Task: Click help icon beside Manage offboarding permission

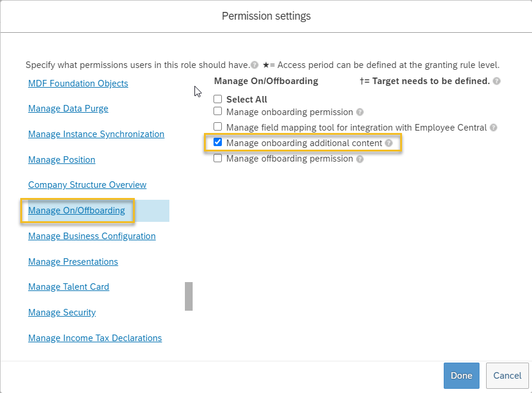Action: click(360, 159)
